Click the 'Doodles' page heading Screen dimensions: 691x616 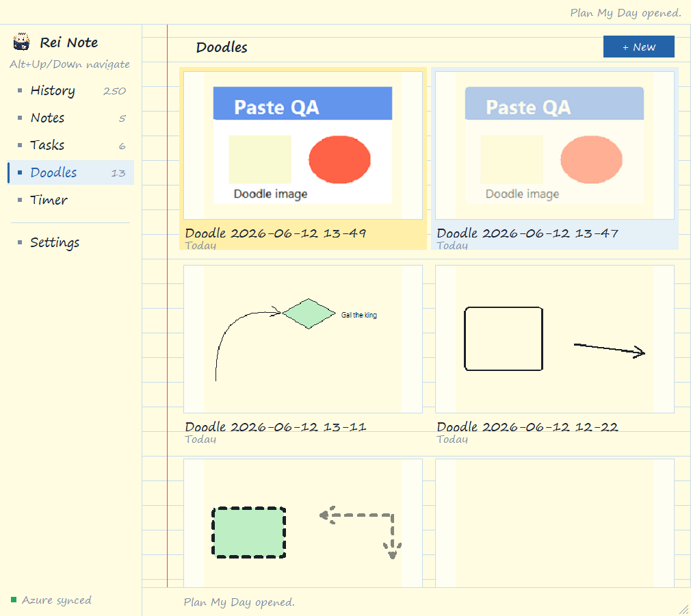(x=222, y=47)
